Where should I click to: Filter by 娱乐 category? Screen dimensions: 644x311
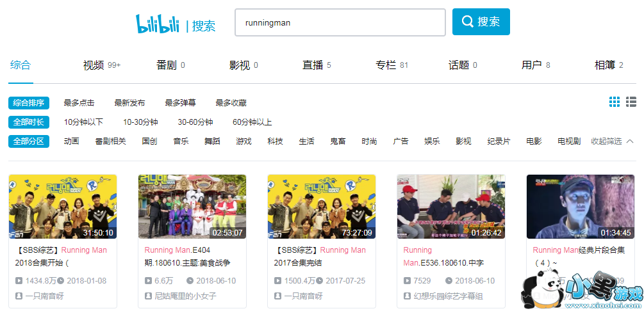(x=432, y=141)
